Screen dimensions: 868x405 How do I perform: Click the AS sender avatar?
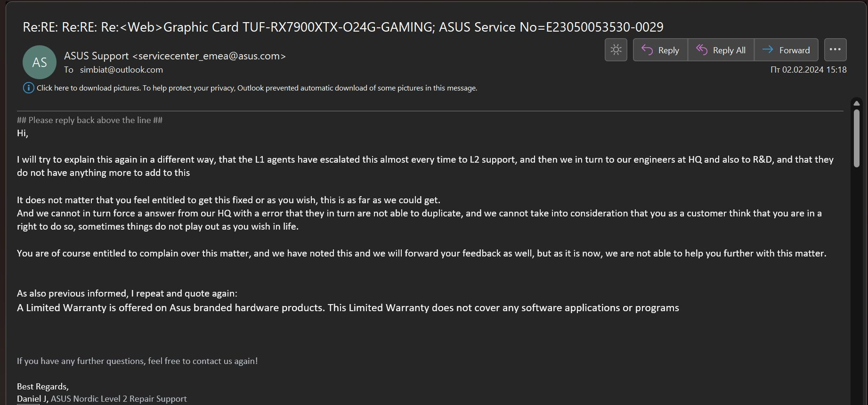(x=40, y=62)
